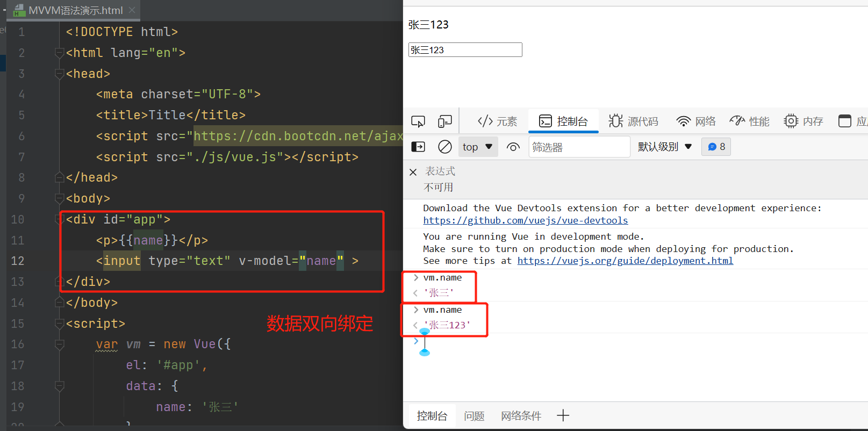The image size is (868, 431).
Task: Focus the 筛选器 filter input
Action: click(579, 147)
